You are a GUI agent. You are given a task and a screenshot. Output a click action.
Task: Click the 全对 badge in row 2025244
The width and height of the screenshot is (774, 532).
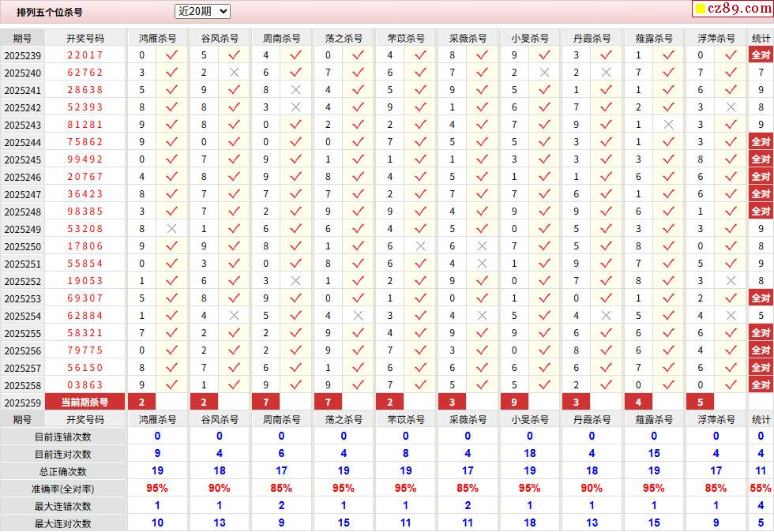coord(761,142)
